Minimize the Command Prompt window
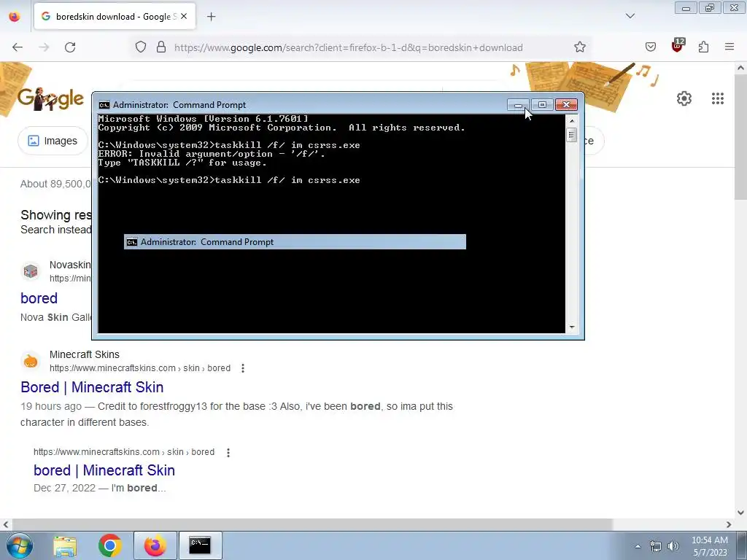Image resolution: width=747 pixels, height=560 pixels. click(519, 105)
